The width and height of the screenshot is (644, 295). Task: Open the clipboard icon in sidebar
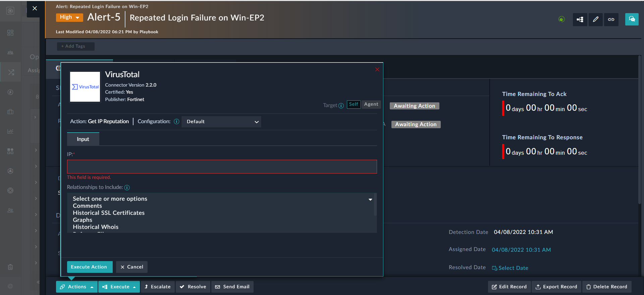[x=10, y=267]
